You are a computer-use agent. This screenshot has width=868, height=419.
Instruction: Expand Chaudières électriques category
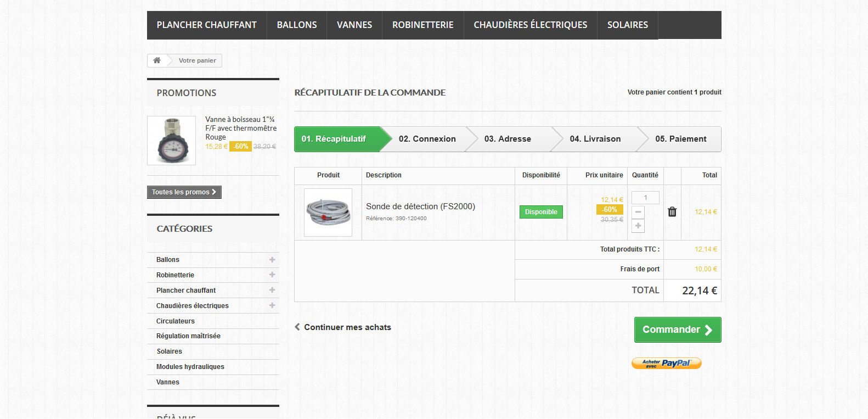(272, 305)
